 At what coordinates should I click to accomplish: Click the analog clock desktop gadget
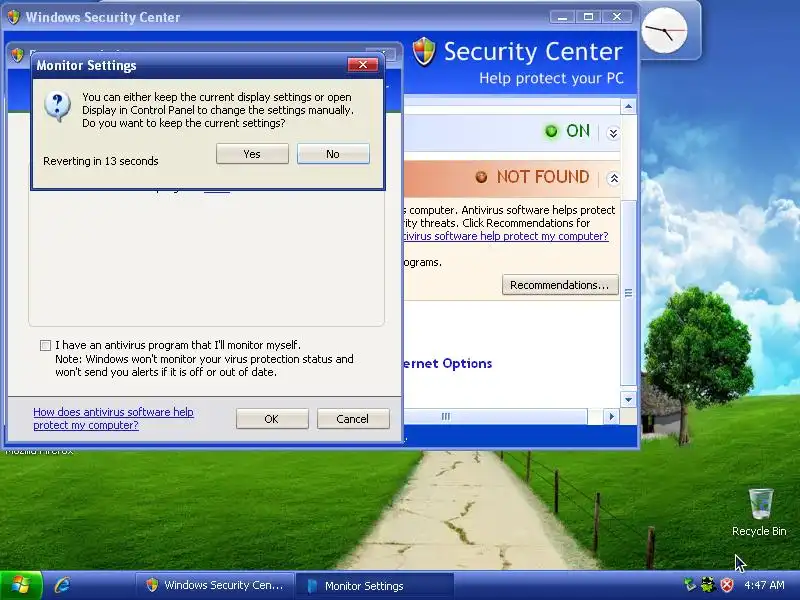(x=664, y=31)
